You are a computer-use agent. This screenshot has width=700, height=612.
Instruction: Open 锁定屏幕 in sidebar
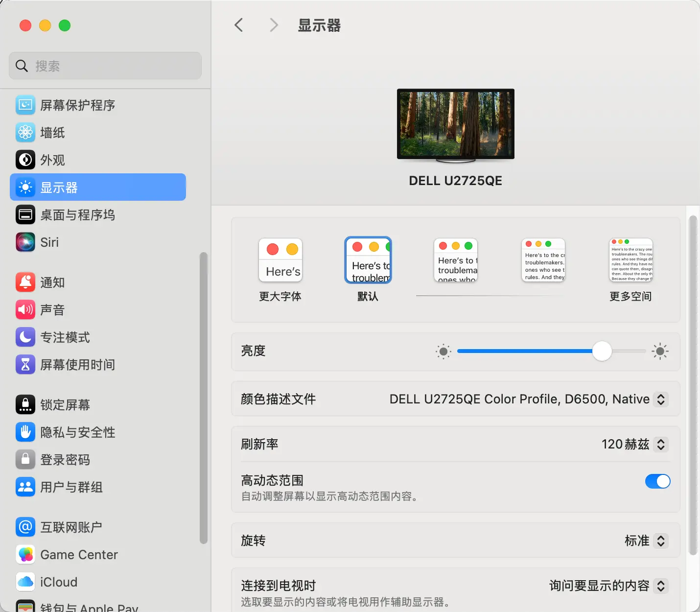pos(98,404)
